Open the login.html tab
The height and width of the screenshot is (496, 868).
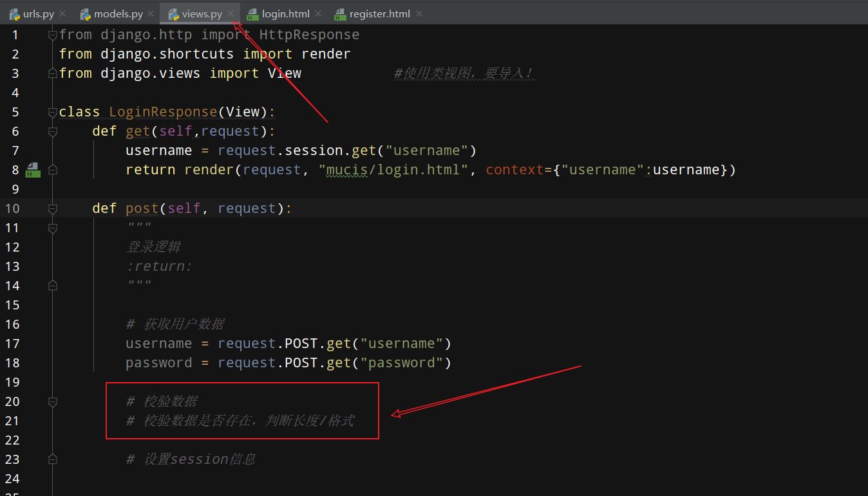coord(285,14)
